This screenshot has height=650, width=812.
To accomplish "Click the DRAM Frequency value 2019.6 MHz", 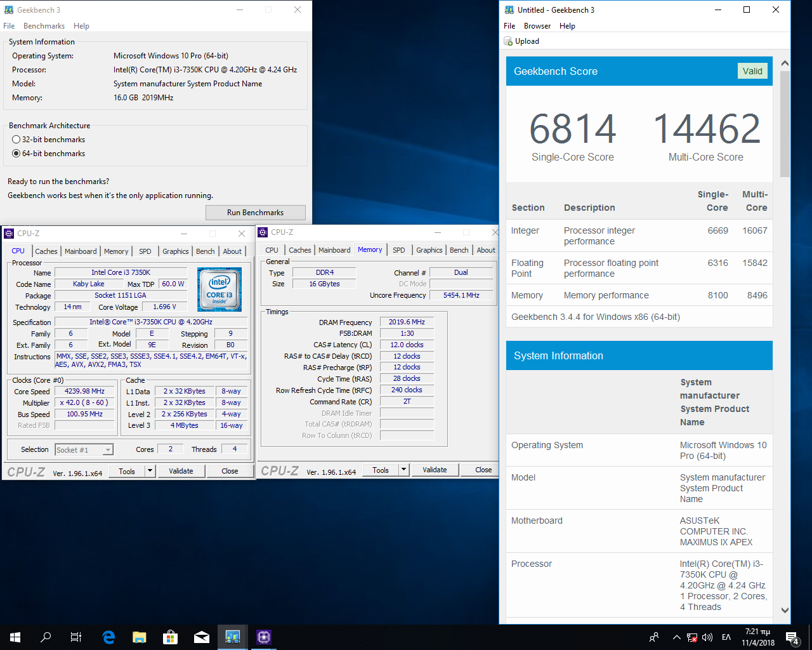I will 407,322.
